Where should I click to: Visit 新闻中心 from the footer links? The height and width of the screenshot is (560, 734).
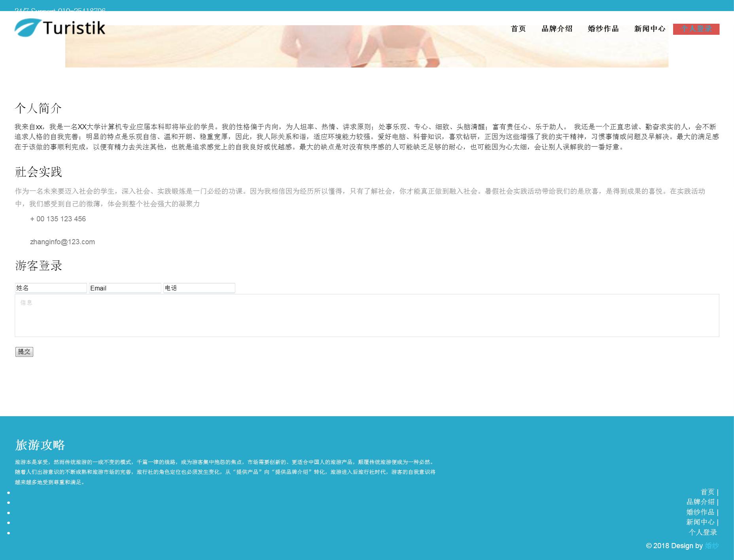pos(700,522)
